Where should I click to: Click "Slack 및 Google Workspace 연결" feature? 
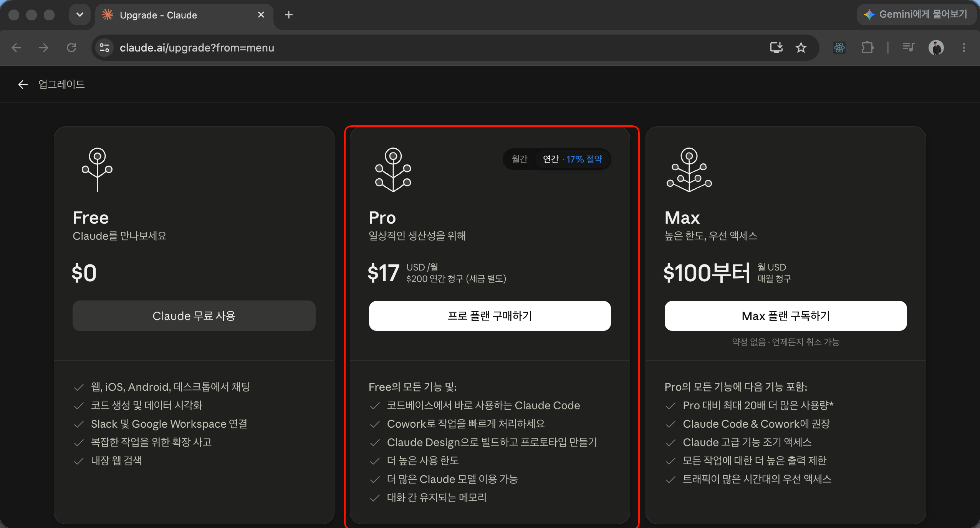tap(169, 424)
